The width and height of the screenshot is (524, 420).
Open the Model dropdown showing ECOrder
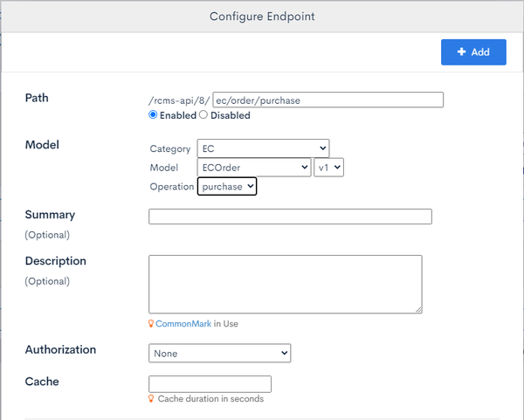(x=254, y=168)
